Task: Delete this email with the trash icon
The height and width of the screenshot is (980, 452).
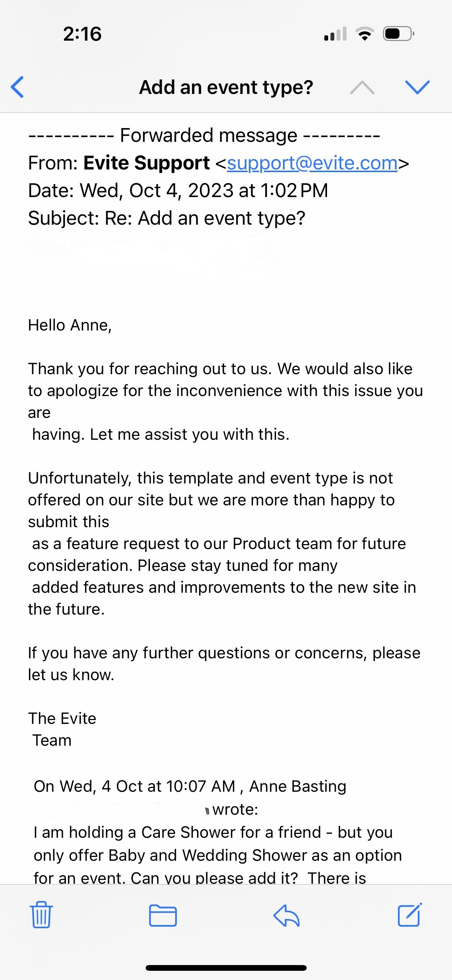Action: (x=41, y=915)
